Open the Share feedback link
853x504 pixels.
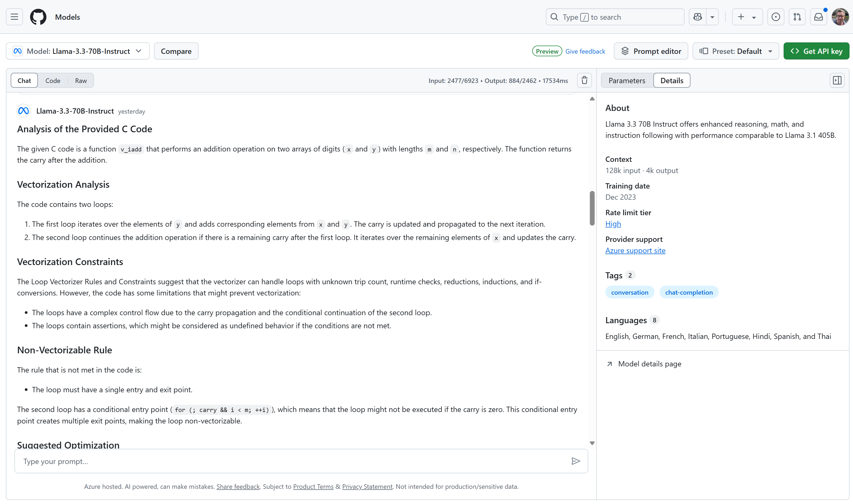[x=238, y=487]
